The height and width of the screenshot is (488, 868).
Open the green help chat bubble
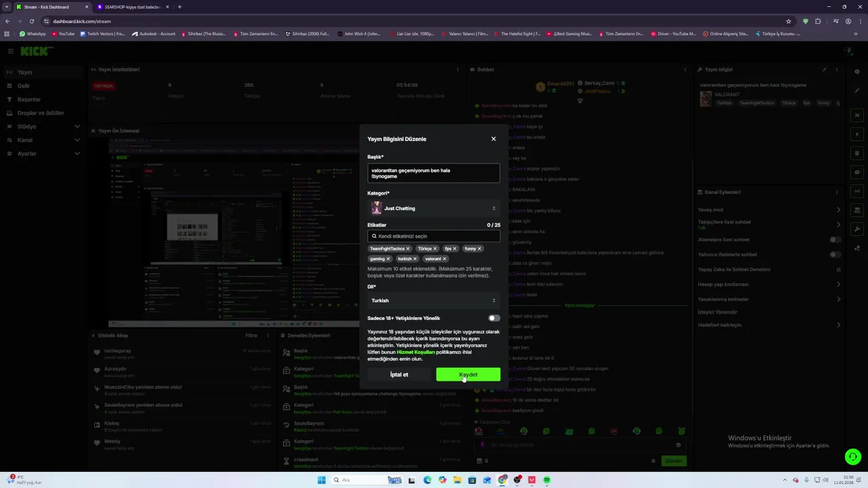point(852,457)
